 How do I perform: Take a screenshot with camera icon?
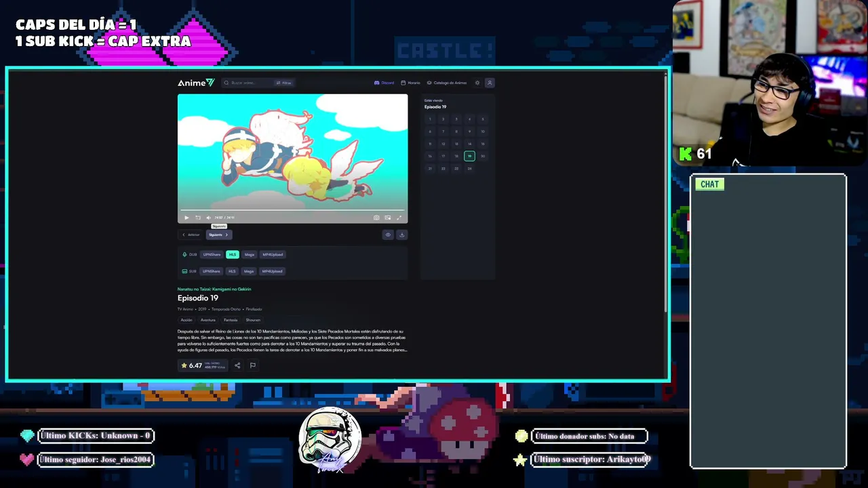pyautogui.click(x=376, y=218)
